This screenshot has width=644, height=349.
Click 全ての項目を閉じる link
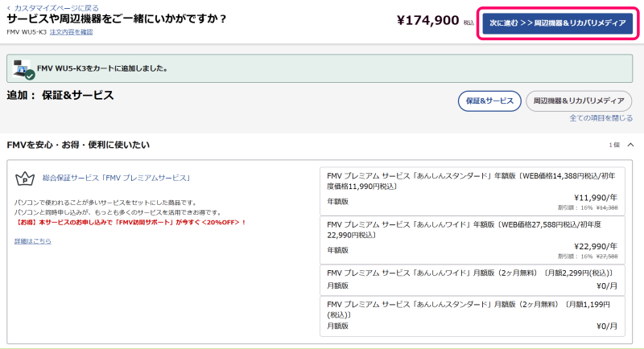(x=601, y=118)
